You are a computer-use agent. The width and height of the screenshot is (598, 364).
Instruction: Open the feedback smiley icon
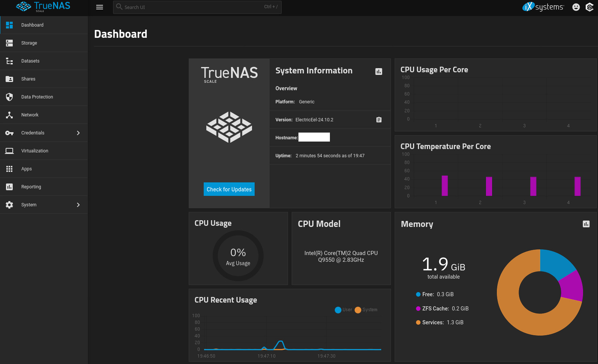coord(576,7)
